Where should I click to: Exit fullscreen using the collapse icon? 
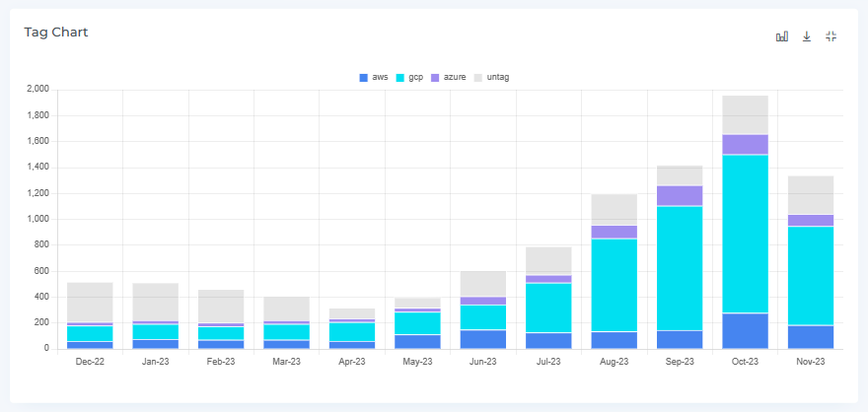831,36
